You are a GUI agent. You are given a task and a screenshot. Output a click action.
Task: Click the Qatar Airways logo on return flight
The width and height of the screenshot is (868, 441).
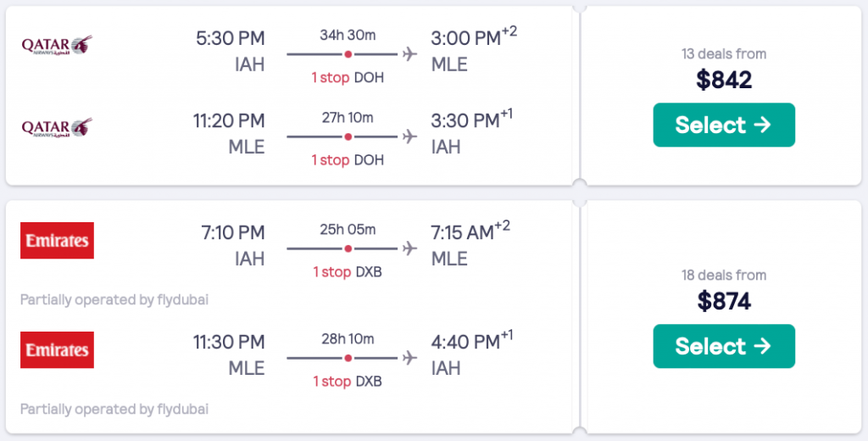(57, 127)
